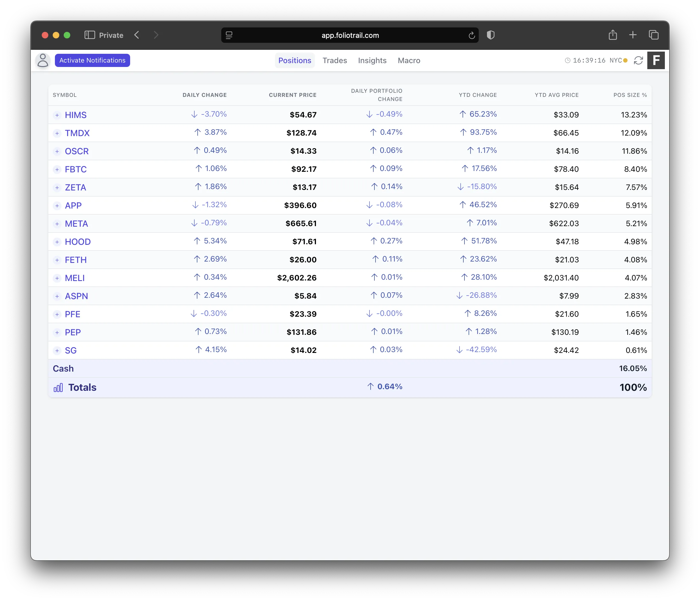Expand the APP row
The height and width of the screenshot is (601, 700).
click(57, 206)
